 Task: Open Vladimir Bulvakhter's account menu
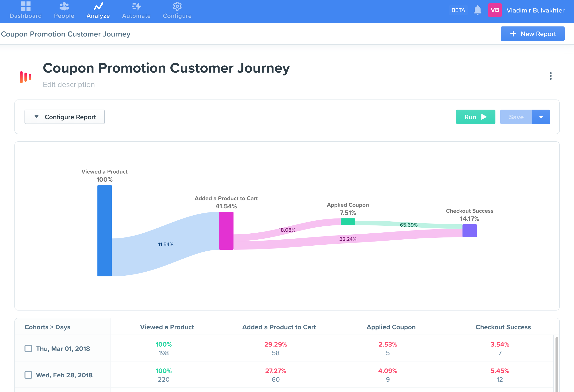[x=535, y=10]
